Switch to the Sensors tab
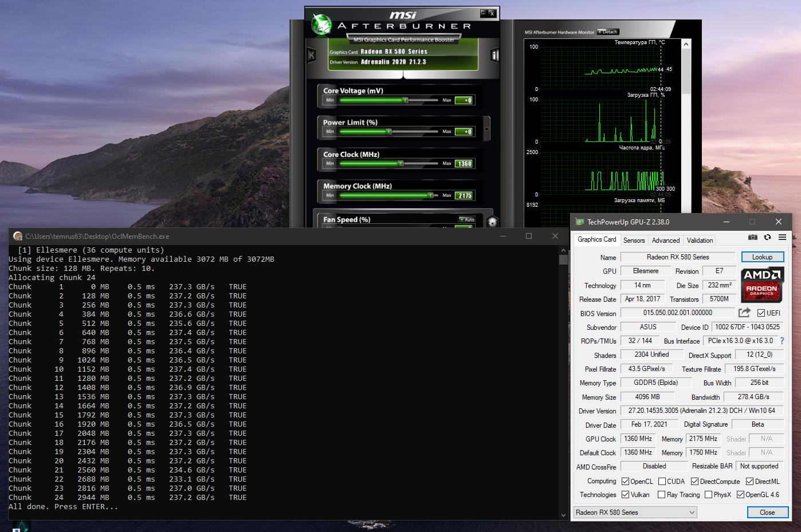 pos(634,241)
